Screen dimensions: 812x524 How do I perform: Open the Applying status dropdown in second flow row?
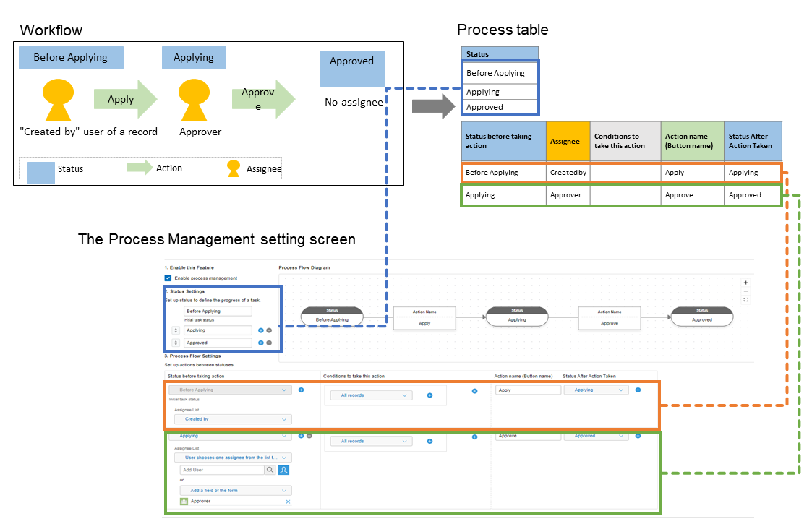(x=231, y=436)
